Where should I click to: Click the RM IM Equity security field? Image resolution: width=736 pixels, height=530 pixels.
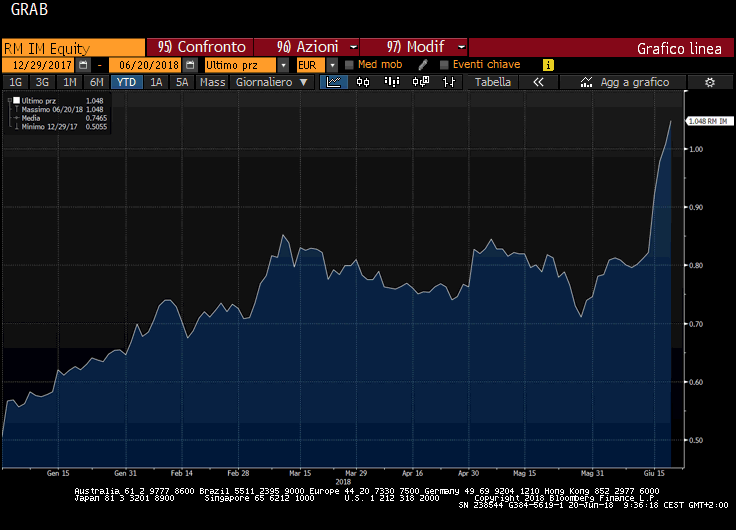tap(74, 48)
